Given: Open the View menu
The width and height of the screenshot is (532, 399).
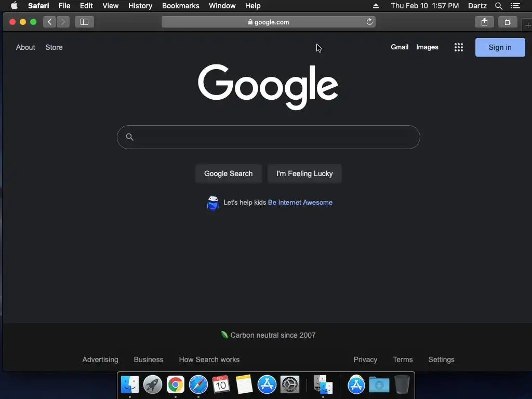Looking at the screenshot, I should point(111,6).
